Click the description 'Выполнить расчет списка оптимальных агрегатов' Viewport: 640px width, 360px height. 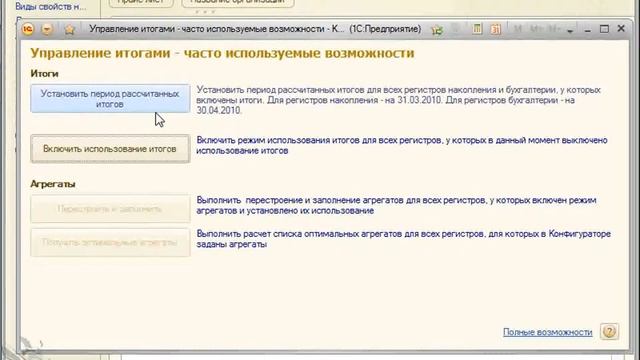[404, 239]
